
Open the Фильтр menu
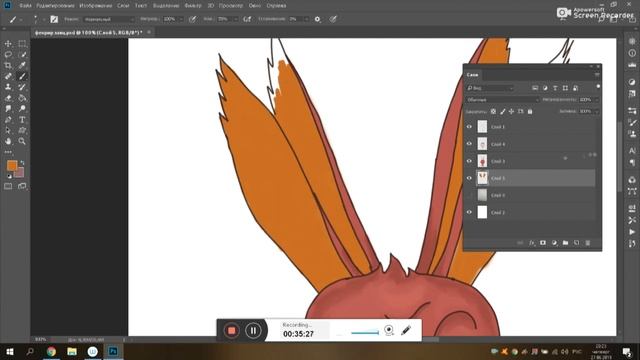tap(193, 6)
